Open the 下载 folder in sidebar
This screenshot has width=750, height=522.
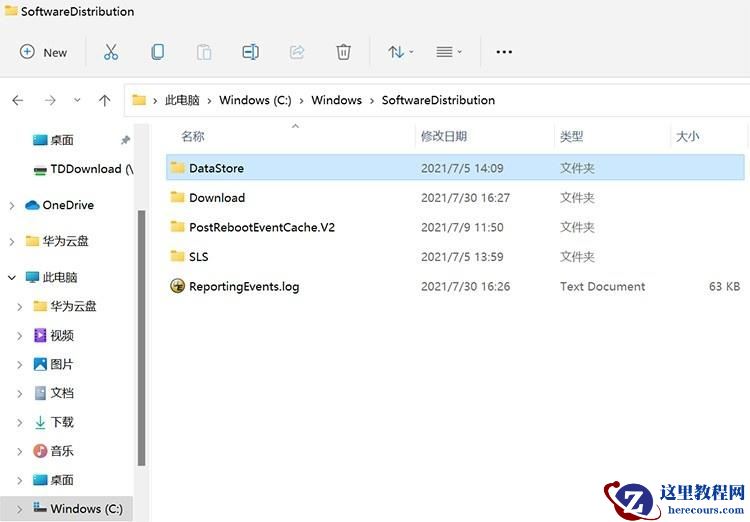tap(54, 422)
